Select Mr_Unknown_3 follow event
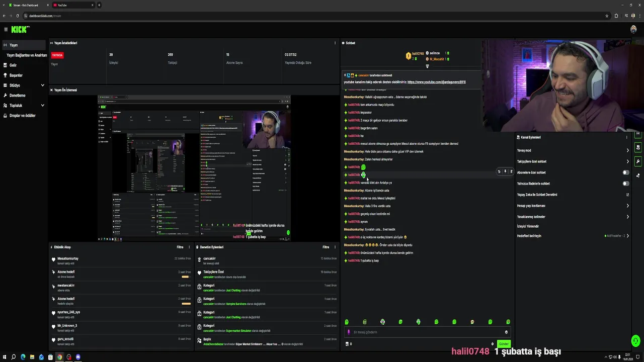 (x=121, y=328)
